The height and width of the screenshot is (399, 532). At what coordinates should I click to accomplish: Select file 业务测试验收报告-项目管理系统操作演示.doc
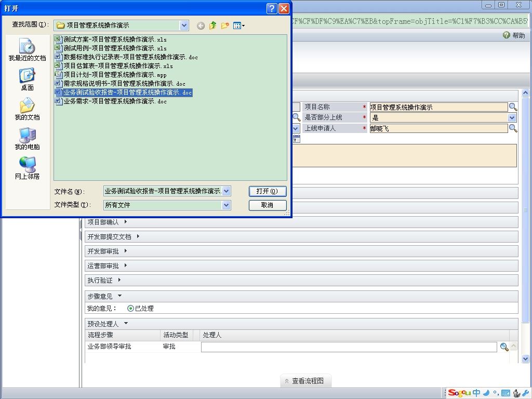[x=124, y=92]
